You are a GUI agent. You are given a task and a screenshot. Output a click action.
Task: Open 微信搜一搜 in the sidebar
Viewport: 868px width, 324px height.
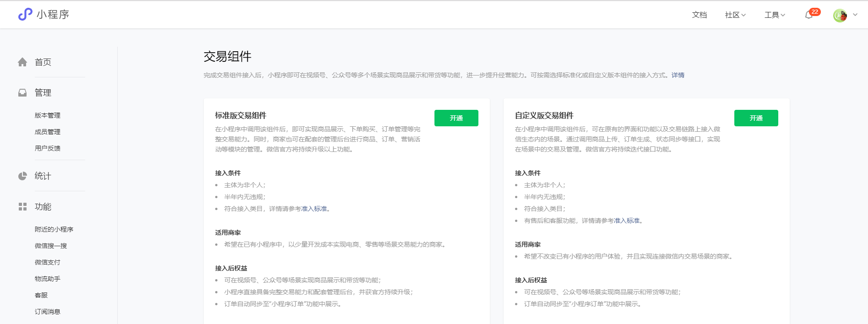tap(51, 246)
